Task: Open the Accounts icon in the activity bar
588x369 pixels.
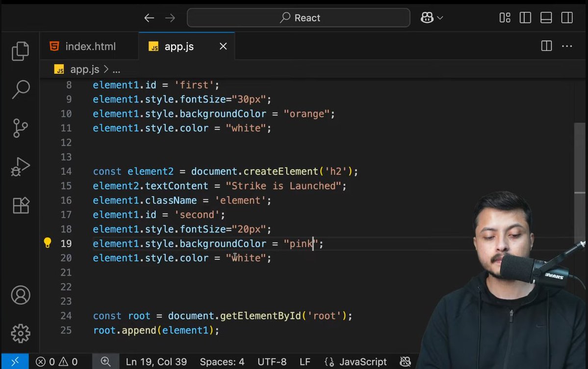Action: [x=20, y=294]
